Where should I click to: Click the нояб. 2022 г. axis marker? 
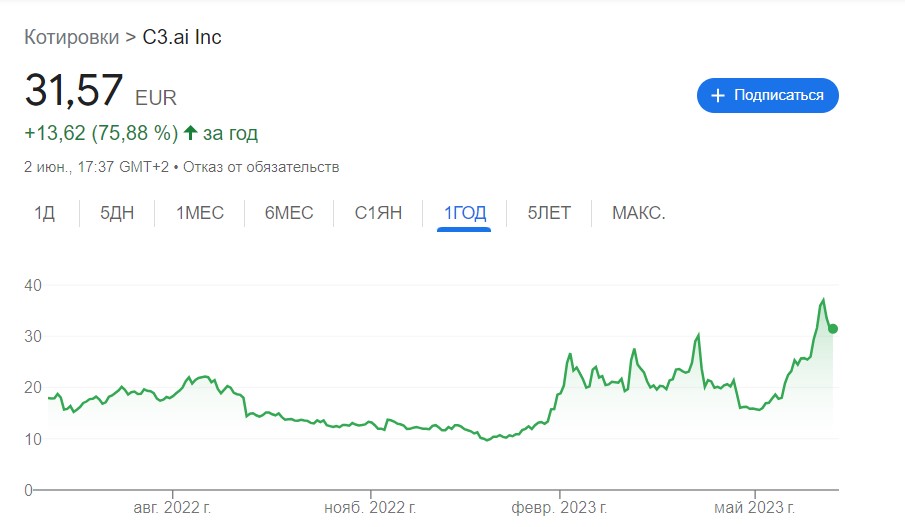point(370,507)
